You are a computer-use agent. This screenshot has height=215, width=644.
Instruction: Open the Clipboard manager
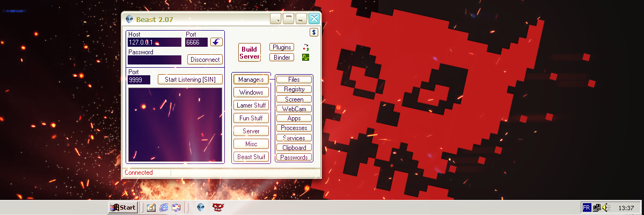click(x=294, y=148)
